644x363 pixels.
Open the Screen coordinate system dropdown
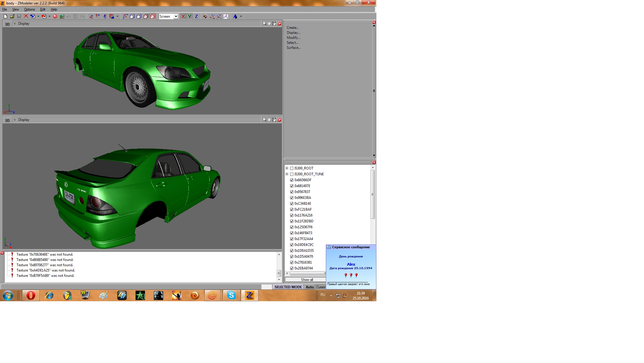click(176, 16)
